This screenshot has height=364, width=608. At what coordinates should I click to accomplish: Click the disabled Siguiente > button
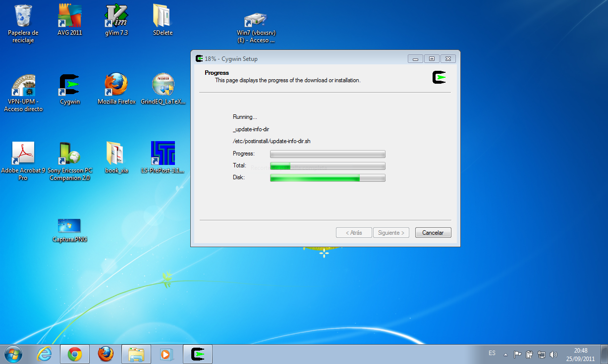coord(391,232)
